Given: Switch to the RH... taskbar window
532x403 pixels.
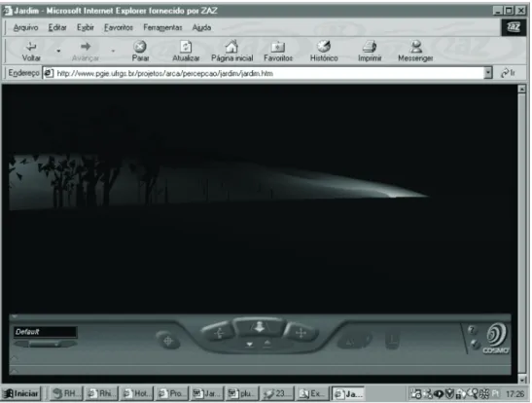Looking at the screenshot, I should click(66, 394).
